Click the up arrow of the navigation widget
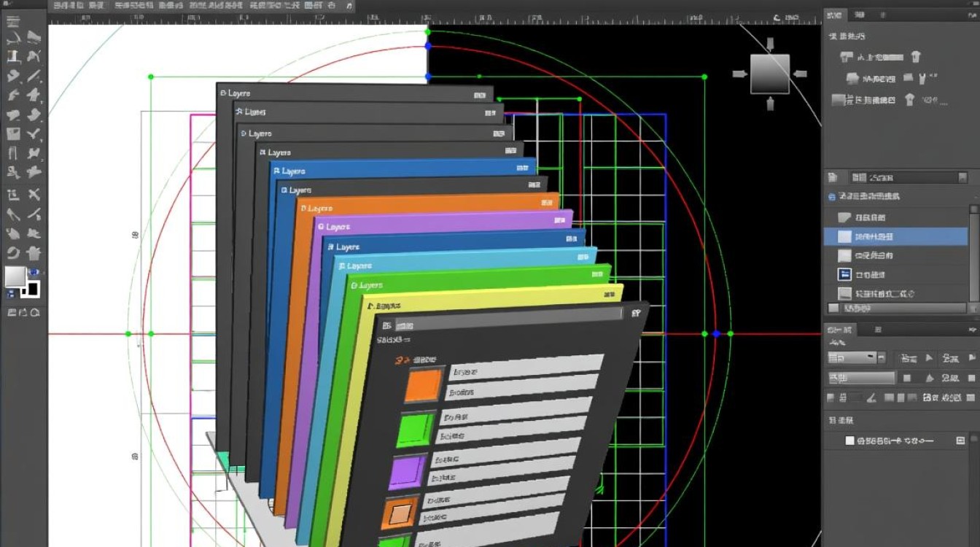This screenshot has width=980, height=547. pos(770,45)
